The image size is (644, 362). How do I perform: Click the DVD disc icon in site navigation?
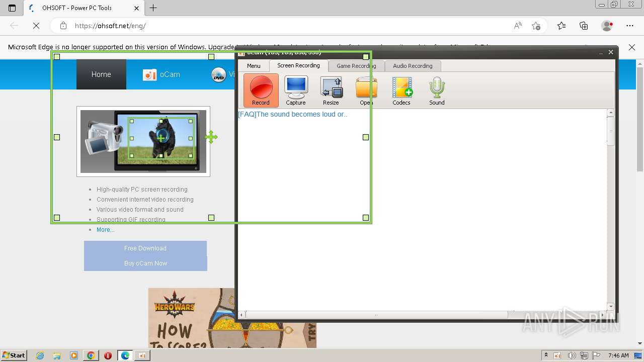[218, 75]
